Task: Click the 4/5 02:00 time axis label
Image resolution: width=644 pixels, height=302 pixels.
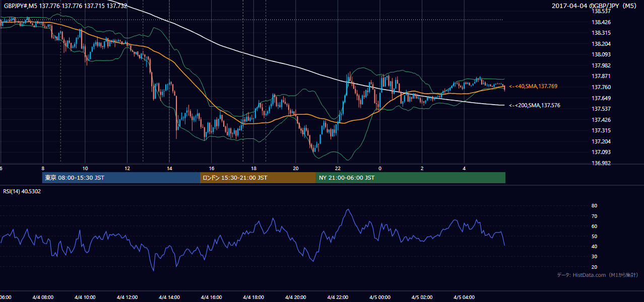Action: click(422, 297)
